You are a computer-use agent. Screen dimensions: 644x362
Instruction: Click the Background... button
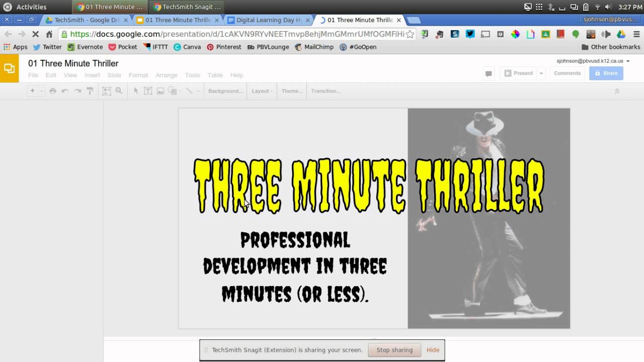225,91
